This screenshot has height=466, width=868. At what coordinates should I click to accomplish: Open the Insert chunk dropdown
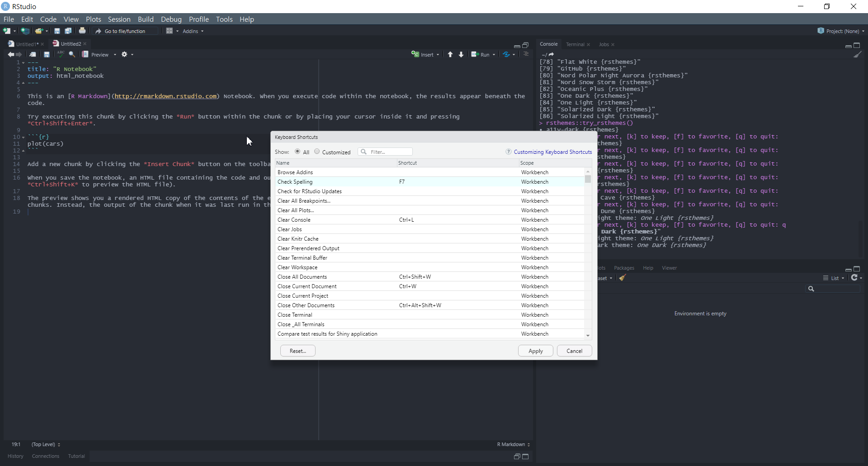coord(425,55)
